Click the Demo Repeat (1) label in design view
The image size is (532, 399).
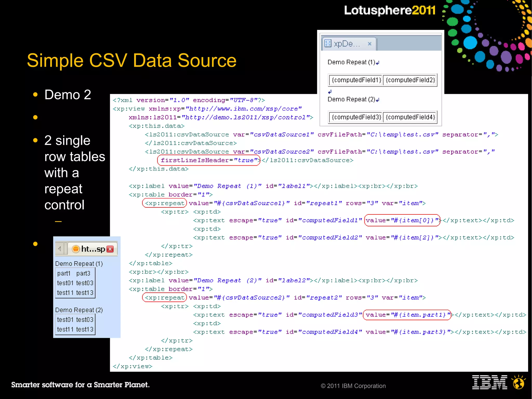(x=351, y=62)
